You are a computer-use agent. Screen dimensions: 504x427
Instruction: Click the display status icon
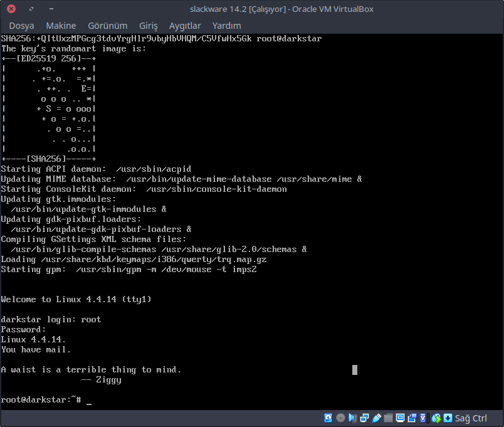400,418
